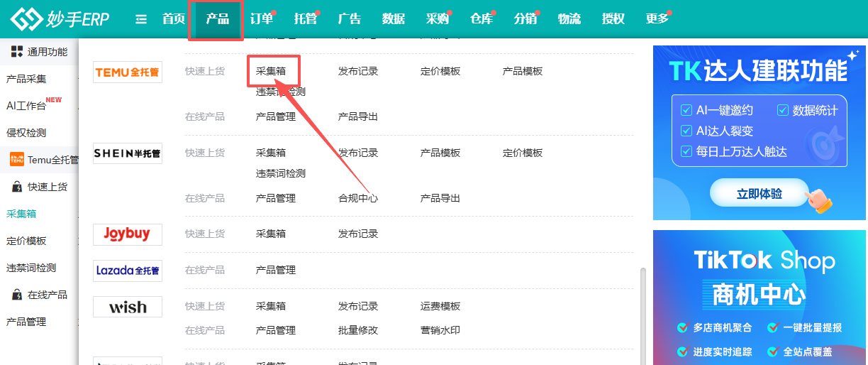The image size is (868, 365).
Task: Open SHEIN 产品导出 link
Action: click(x=440, y=198)
